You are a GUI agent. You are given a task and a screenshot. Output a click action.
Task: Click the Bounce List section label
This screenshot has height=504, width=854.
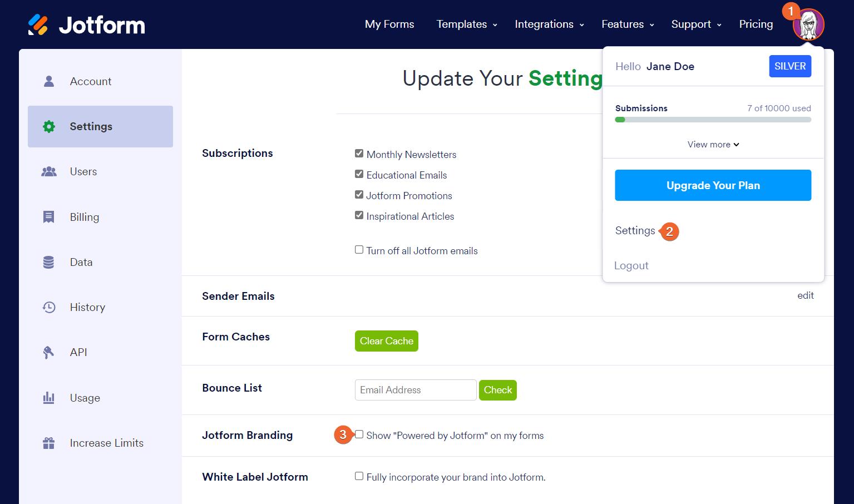[x=232, y=388]
